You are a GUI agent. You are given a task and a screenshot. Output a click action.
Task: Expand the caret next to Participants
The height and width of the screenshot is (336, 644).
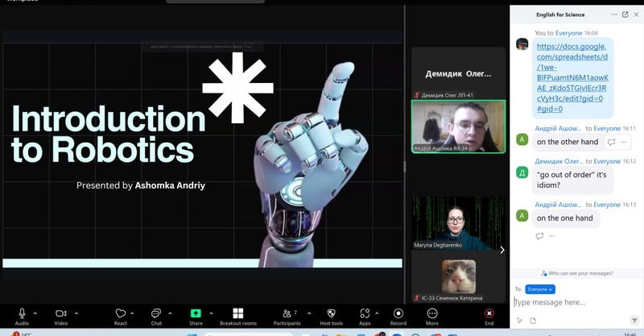tap(309, 313)
